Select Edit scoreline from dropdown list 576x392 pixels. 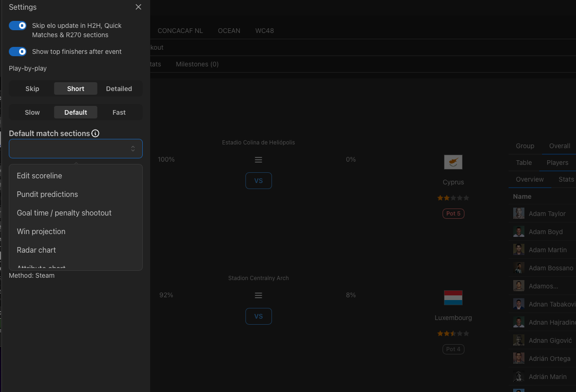pyautogui.click(x=76, y=176)
